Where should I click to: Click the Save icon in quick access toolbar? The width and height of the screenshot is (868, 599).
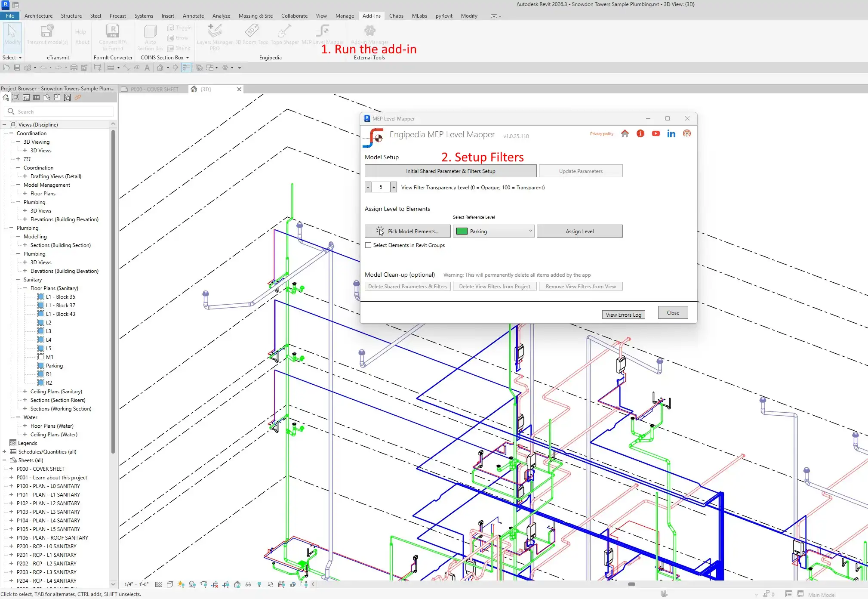17,68
